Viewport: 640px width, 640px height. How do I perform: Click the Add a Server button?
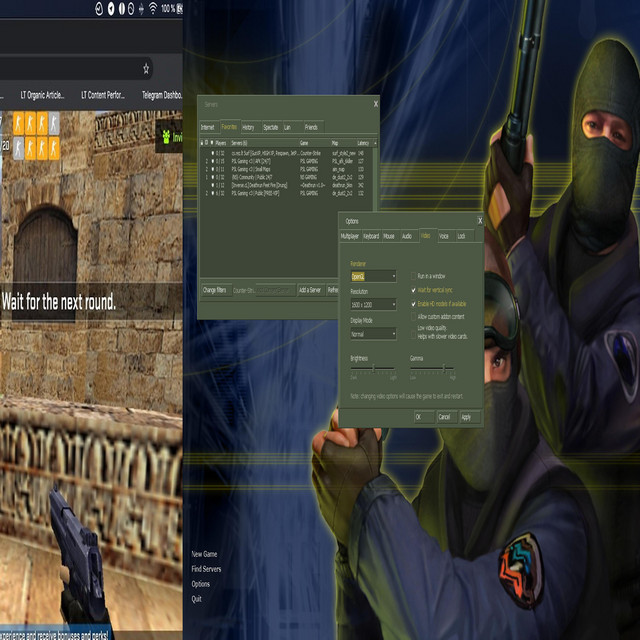(x=310, y=290)
